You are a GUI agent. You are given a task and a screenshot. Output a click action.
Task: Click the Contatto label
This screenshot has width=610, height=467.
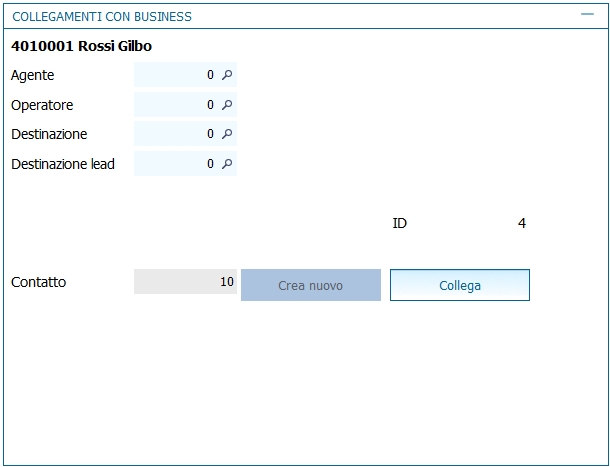[x=39, y=282]
